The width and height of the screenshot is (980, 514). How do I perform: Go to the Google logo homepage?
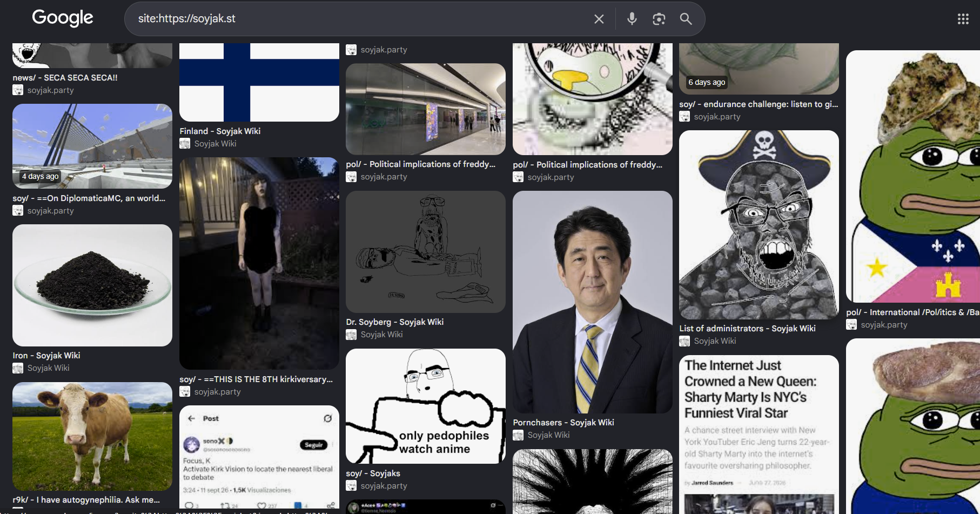(x=63, y=18)
